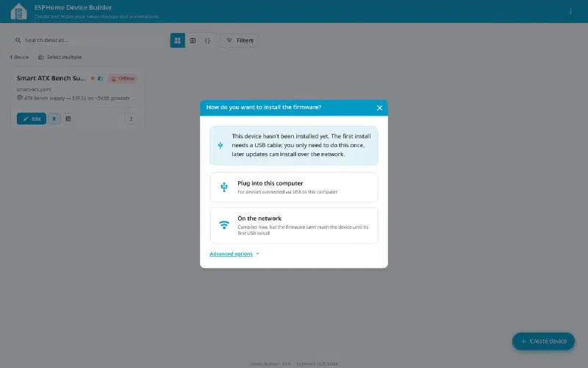This screenshot has width=588, height=368.
Task: Click the dialog title How do you want
Action: pos(264,107)
